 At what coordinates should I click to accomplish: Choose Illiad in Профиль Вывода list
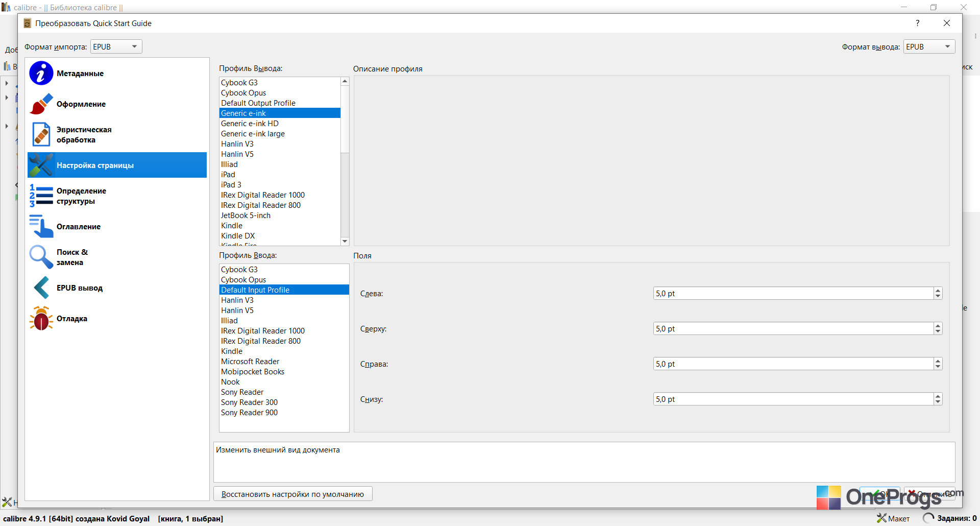coord(280,164)
